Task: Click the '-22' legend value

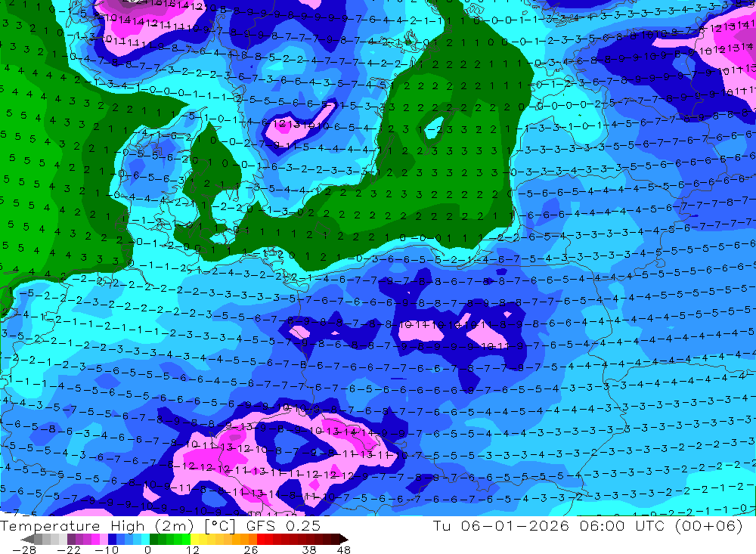Action: pyautogui.click(x=69, y=549)
